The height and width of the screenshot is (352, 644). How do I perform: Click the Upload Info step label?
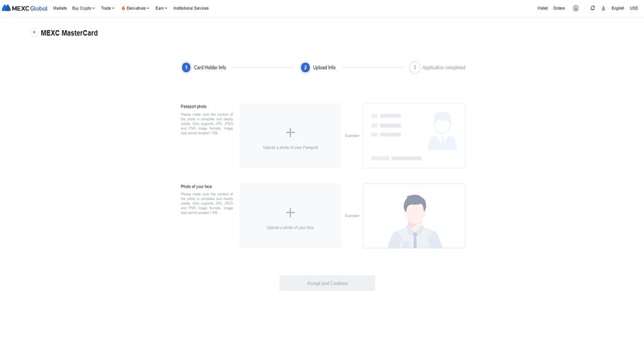[324, 67]
